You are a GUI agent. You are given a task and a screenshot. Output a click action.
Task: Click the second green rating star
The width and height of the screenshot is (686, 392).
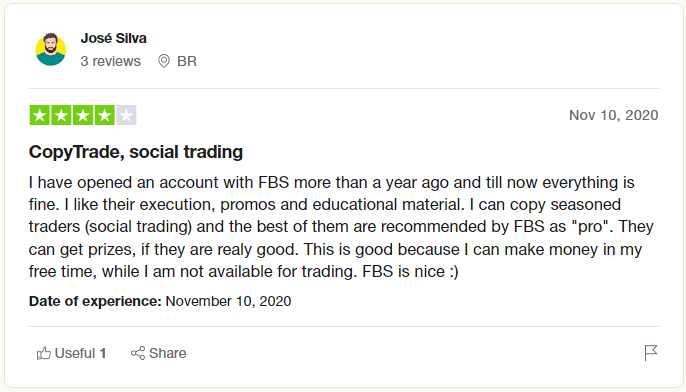pyautogui.click(x=61, y=115)
